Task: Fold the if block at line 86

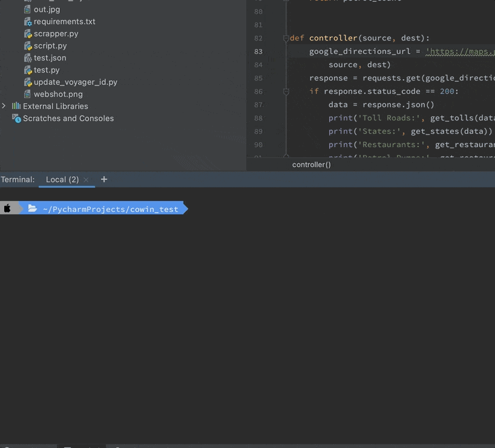Action: 286,91
